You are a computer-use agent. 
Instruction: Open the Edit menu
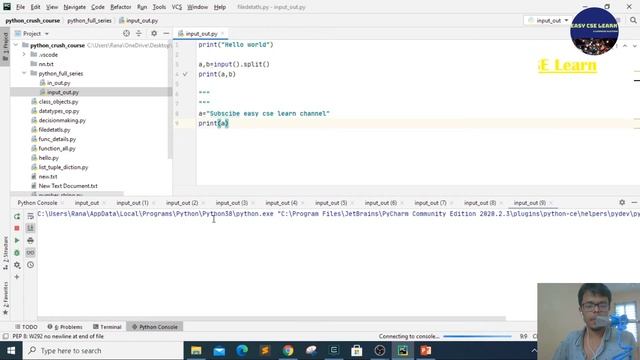[x=36, y=7]
